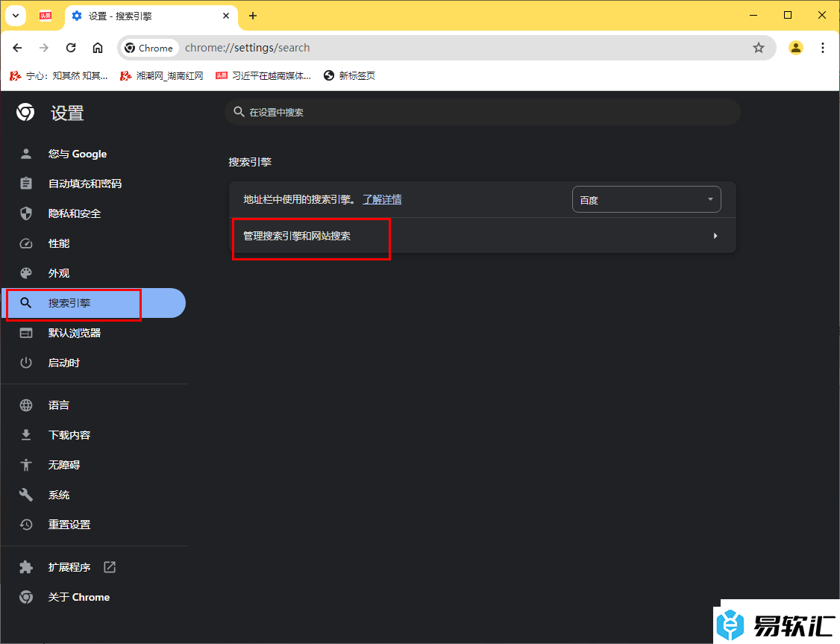Click the globe icon for 语言
The height and width of the screenshot is (644, 840).
click(x=25, y=405)
